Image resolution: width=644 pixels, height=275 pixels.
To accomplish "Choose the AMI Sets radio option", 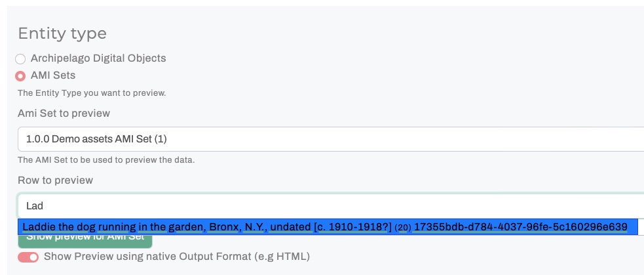I will [x=21, y=75].
